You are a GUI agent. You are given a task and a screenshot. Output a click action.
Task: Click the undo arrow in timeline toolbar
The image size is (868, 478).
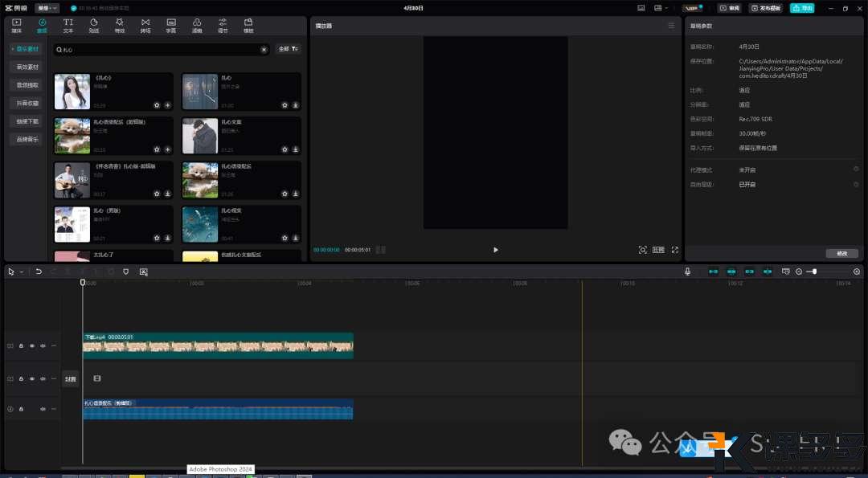(39, 272)
